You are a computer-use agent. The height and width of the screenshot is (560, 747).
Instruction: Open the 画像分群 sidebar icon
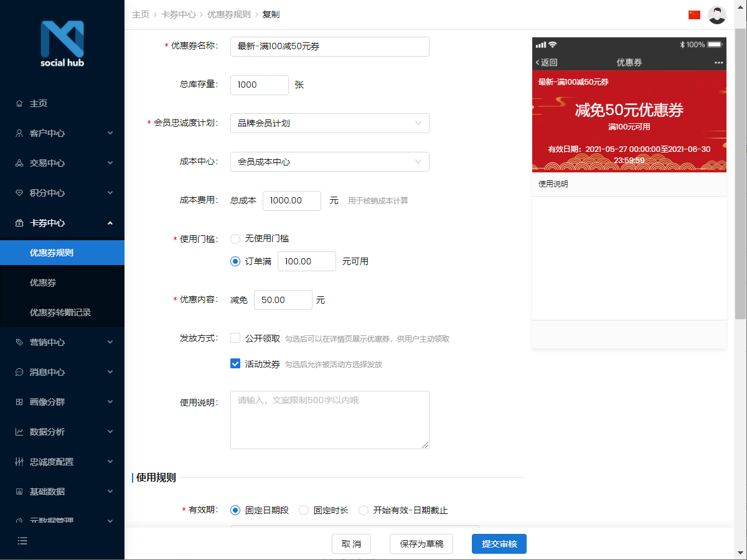[22, 401]
